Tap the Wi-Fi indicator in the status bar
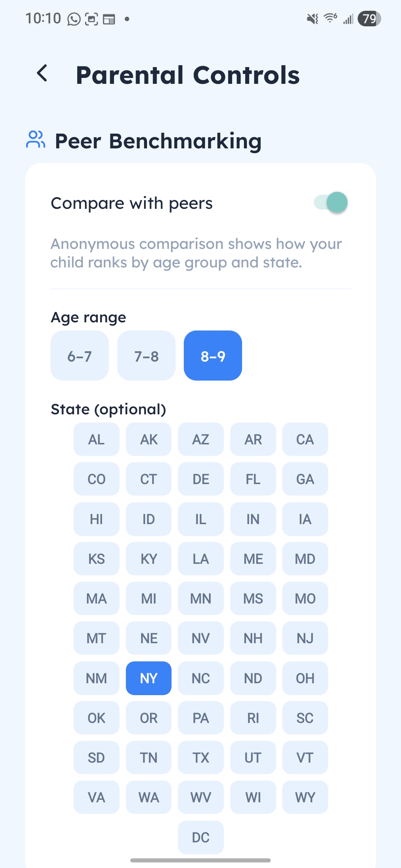This screenshot has width=401, height=868. (329, 18)
